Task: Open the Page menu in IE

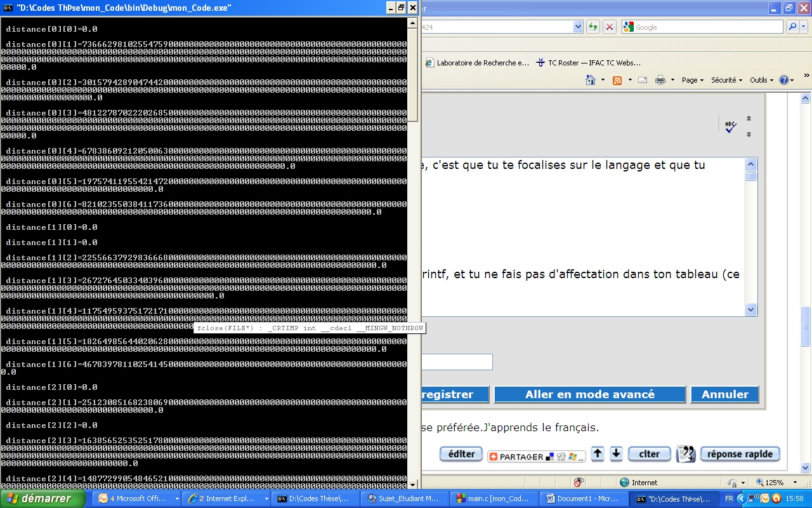Action: point(693,80)
